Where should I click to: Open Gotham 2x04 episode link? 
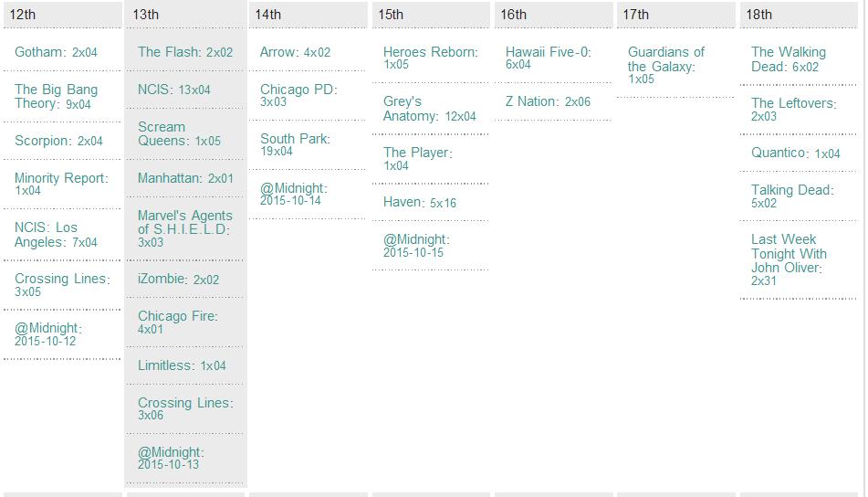pyautogui.click(x=56, y=52)
